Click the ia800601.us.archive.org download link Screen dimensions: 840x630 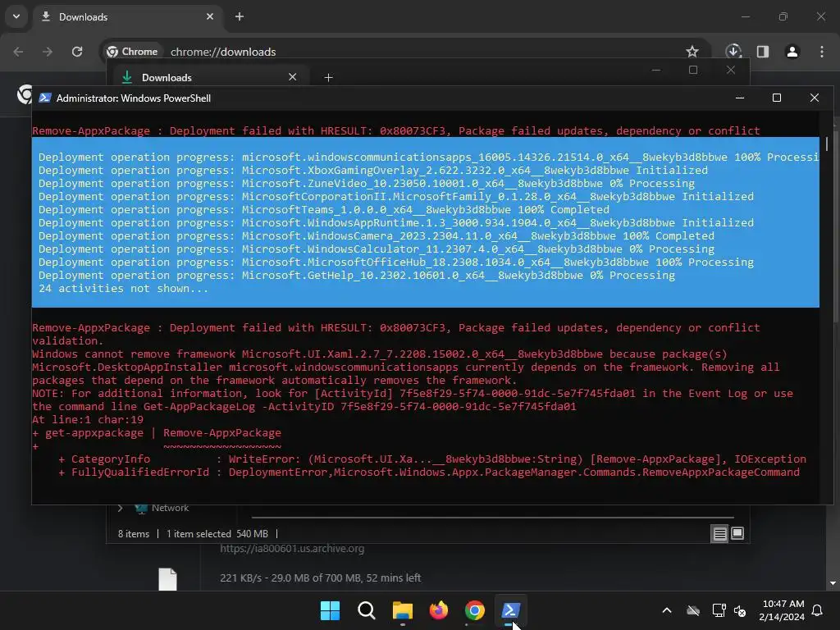(x=292, y=548)
